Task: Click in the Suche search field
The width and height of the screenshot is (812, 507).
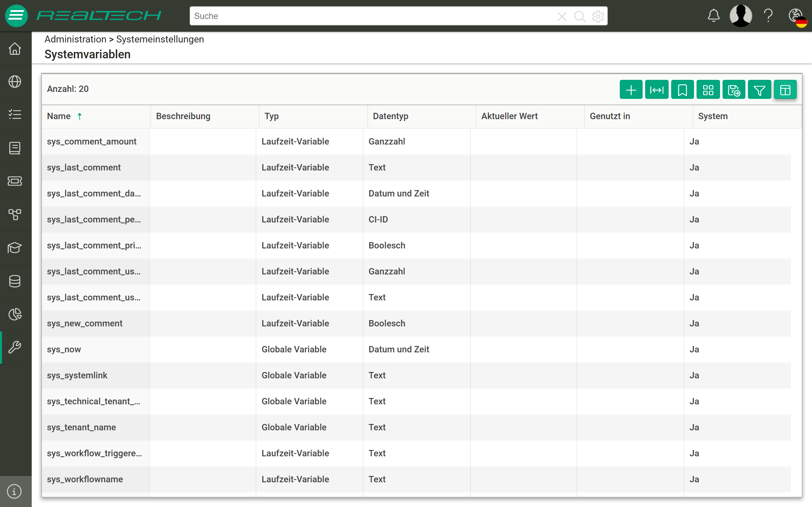Action: pyautogui.click(x=372, y=16)
